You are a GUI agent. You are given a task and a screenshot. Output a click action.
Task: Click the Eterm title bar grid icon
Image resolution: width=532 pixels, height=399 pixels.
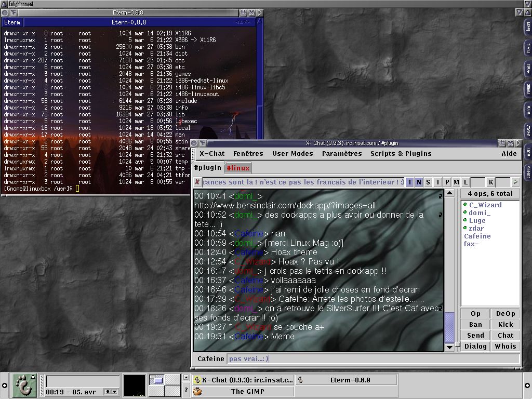243,13
